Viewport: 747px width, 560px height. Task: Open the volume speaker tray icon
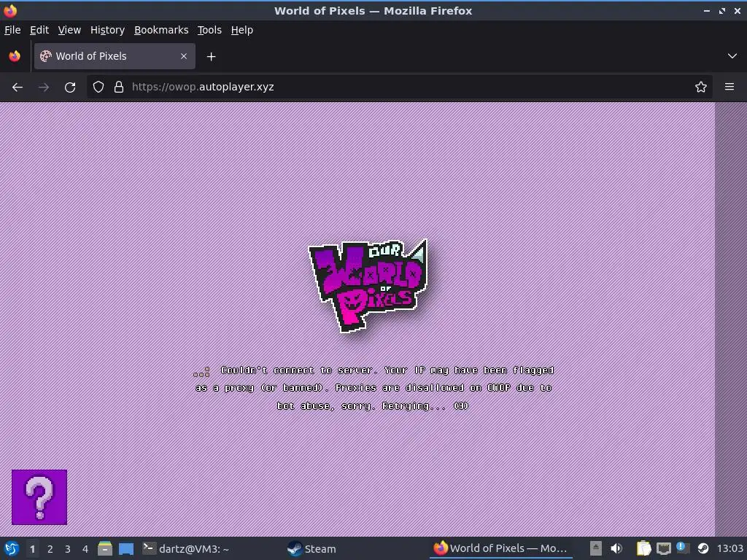[x=616, y=548]
